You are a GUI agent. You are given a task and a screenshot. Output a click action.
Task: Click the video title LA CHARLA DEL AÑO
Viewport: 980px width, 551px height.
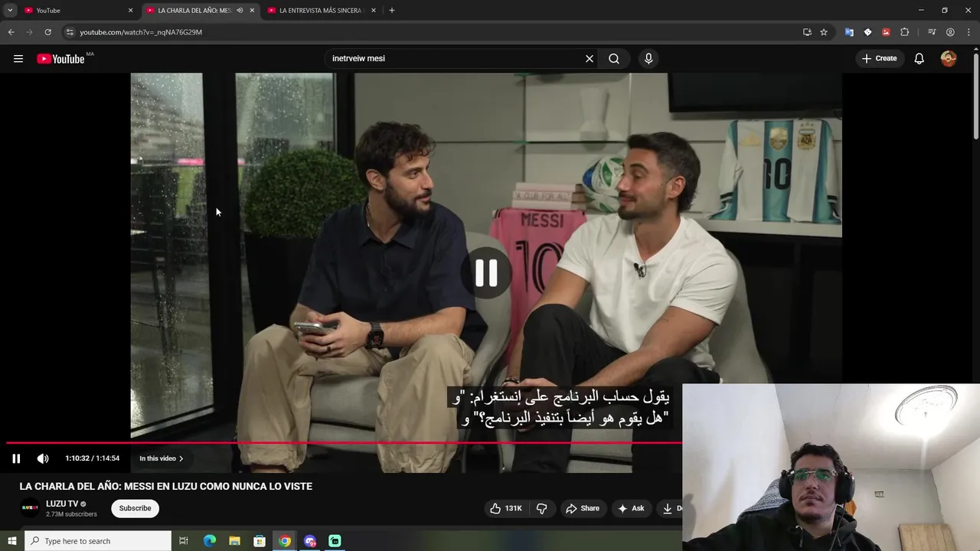[165, 486]
